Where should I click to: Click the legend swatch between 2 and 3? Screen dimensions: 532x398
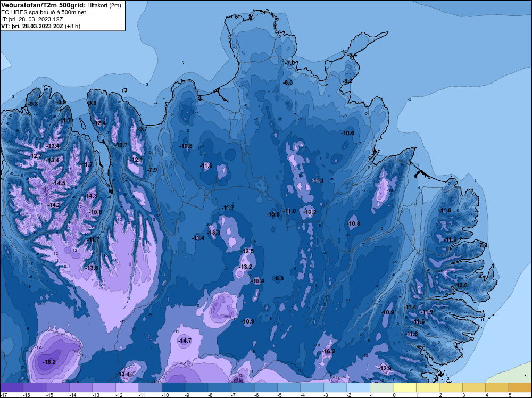(x=451, y=387)
